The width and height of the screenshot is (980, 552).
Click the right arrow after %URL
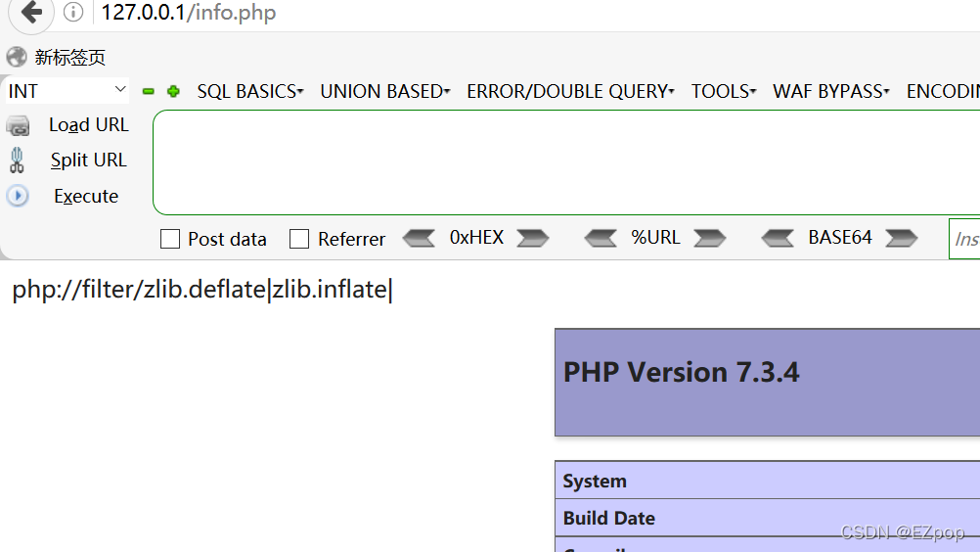point(710,238)
